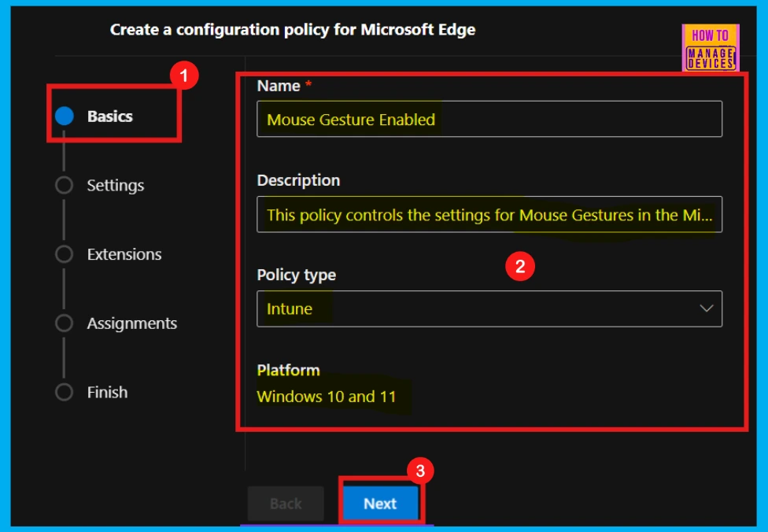Click the Next button
The width and height of the screenshot is (768, 532).
pyautogui.click(x=380, y=504)
